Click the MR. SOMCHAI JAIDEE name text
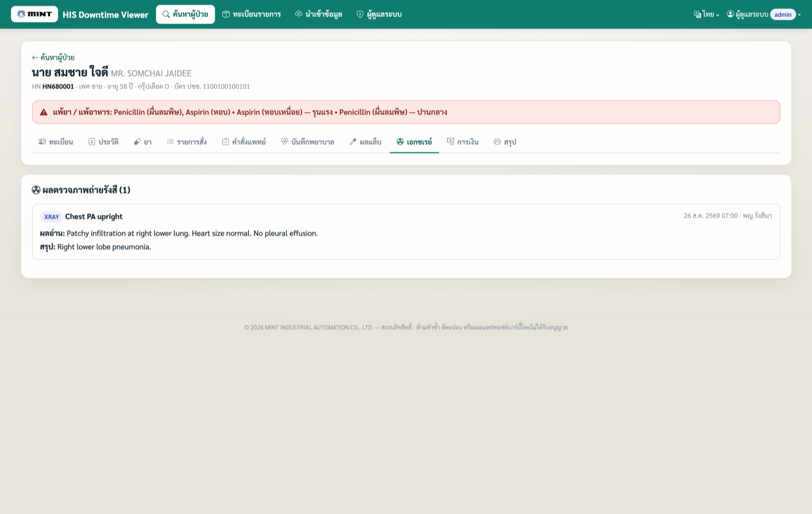Image resolution: width=812 pixels, height=514 pixels. point(151,74)
